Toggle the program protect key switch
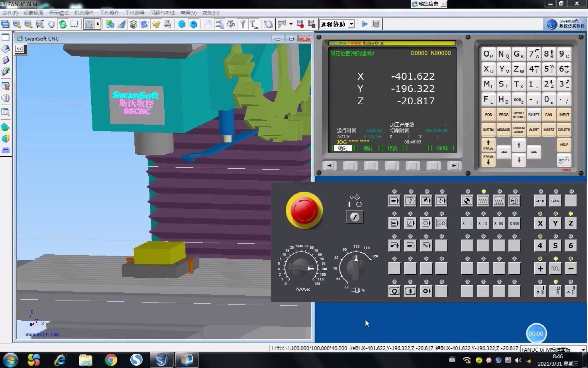Screen dimensions: 588x368 pyautogui.click(x=355, y=217)
